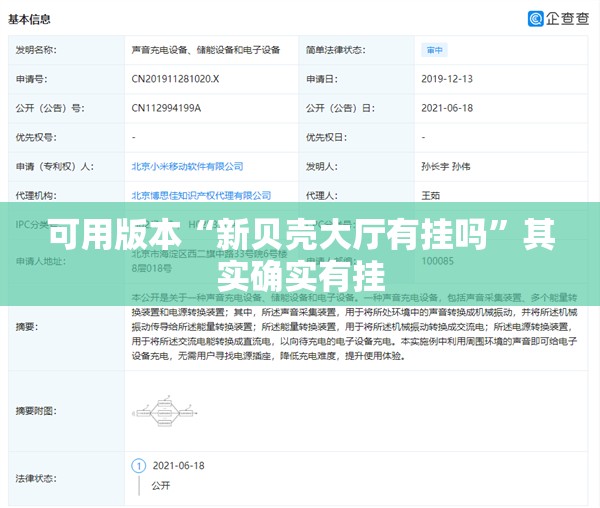Click the 发明名称 label
Screen dimensions: 600x508
(36, 50)
